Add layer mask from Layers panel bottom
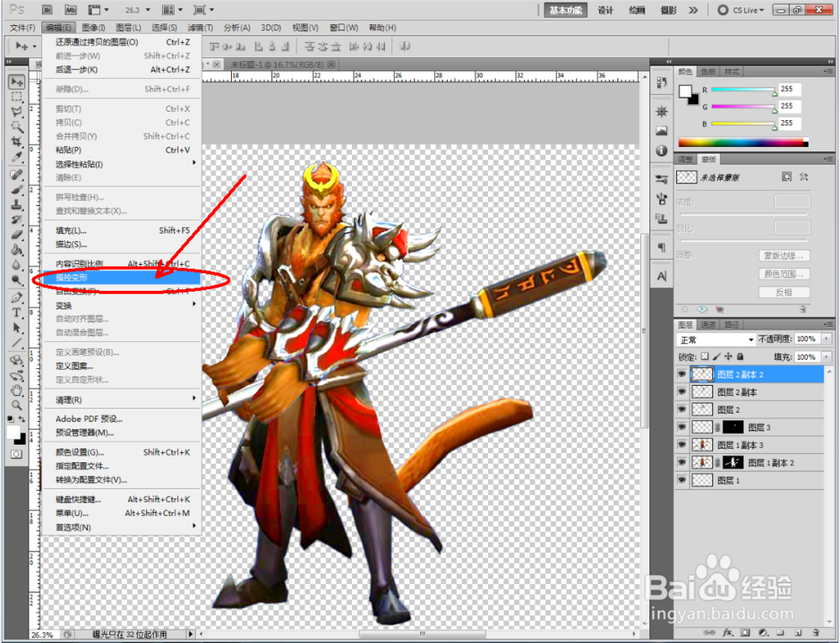840x643 pixels. click(x=745, y=633)
